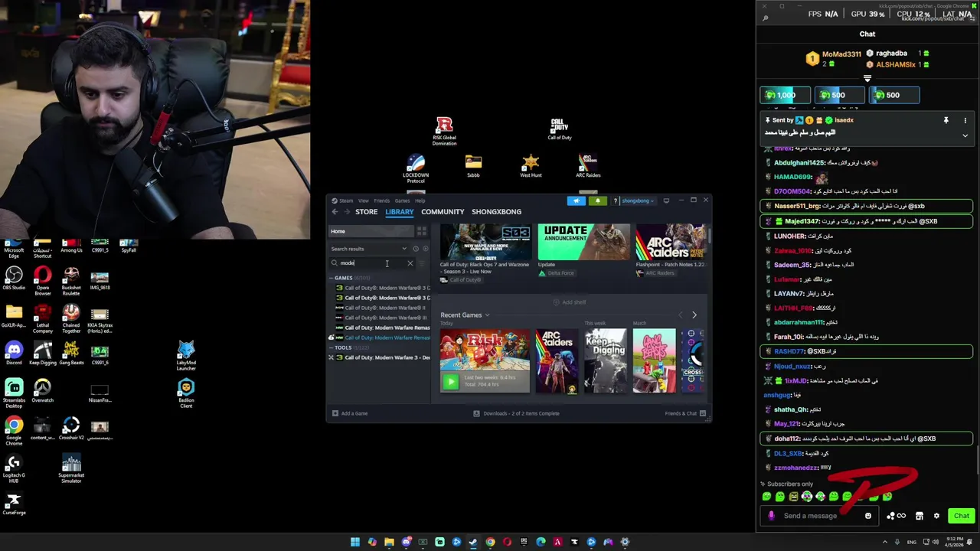Open chat settings gear in Kick
This screenshot has height=551, width=980.
click(x=936, y=516)
